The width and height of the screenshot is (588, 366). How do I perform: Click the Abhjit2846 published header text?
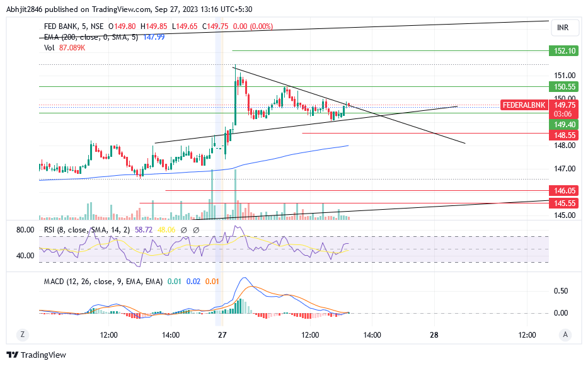[x=129, y=9]
